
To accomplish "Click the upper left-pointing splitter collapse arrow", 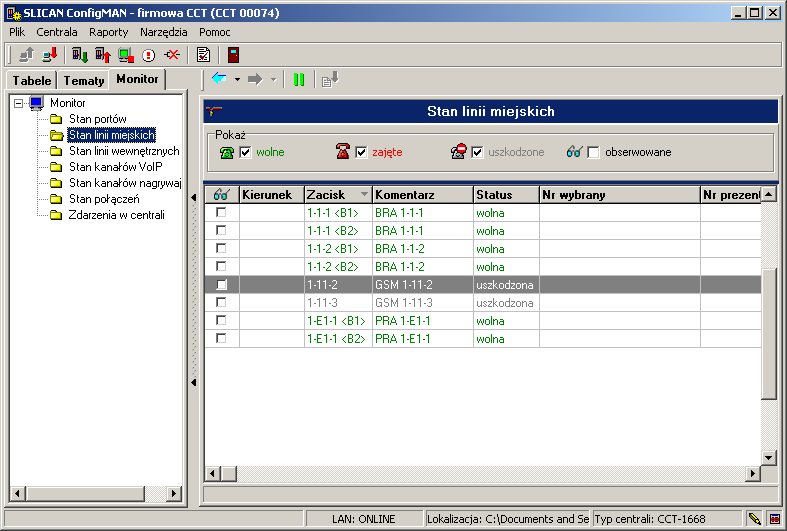I will tap(194, 198).
